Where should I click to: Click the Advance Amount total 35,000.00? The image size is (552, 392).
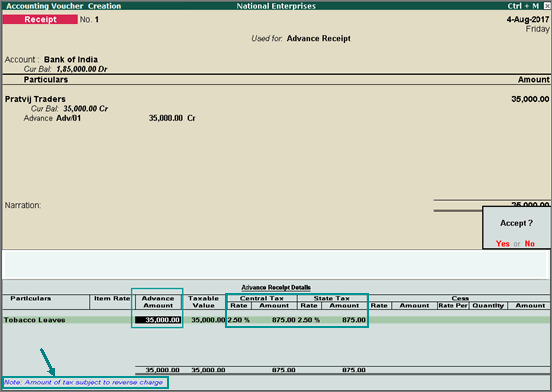coord(163,370)
